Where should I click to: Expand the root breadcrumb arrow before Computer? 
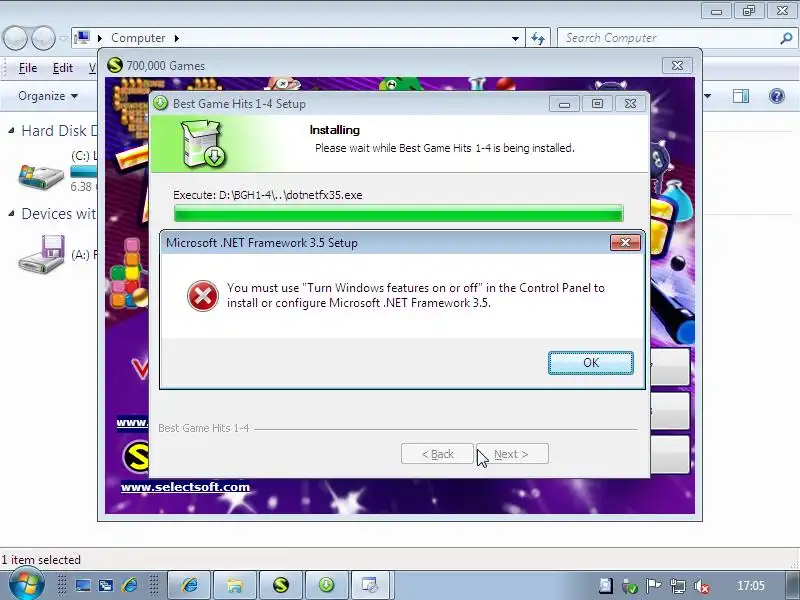[99, 38]
